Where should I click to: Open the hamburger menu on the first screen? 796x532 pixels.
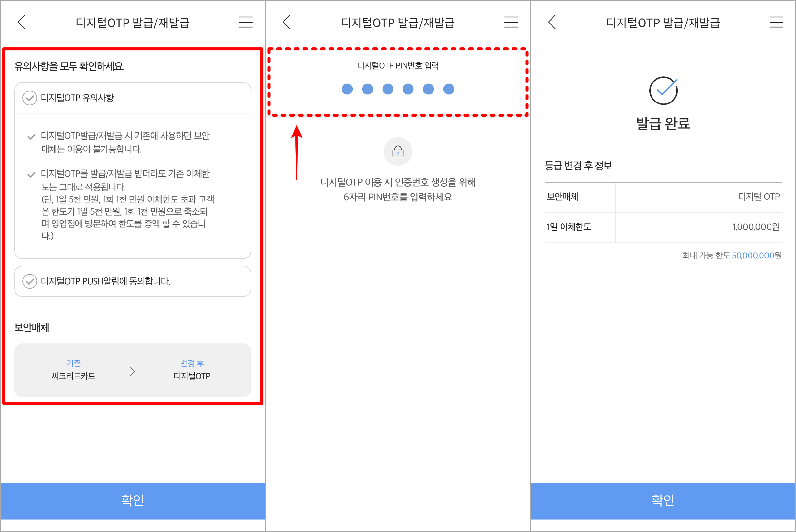click(245, 22)
